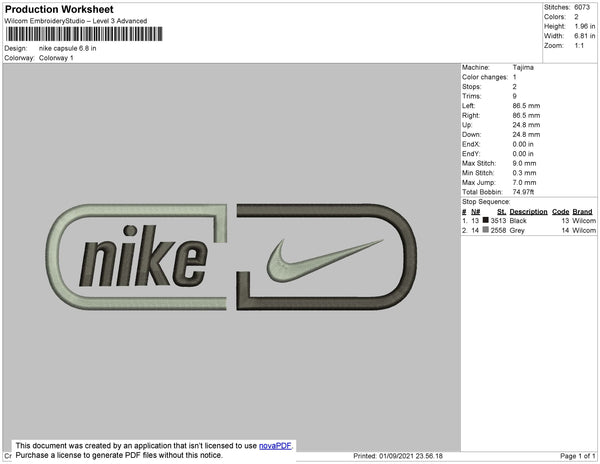This screenshot has width=600, height=464.
Task: Click the 'Color changes:' label
Action: pos(485,77)
